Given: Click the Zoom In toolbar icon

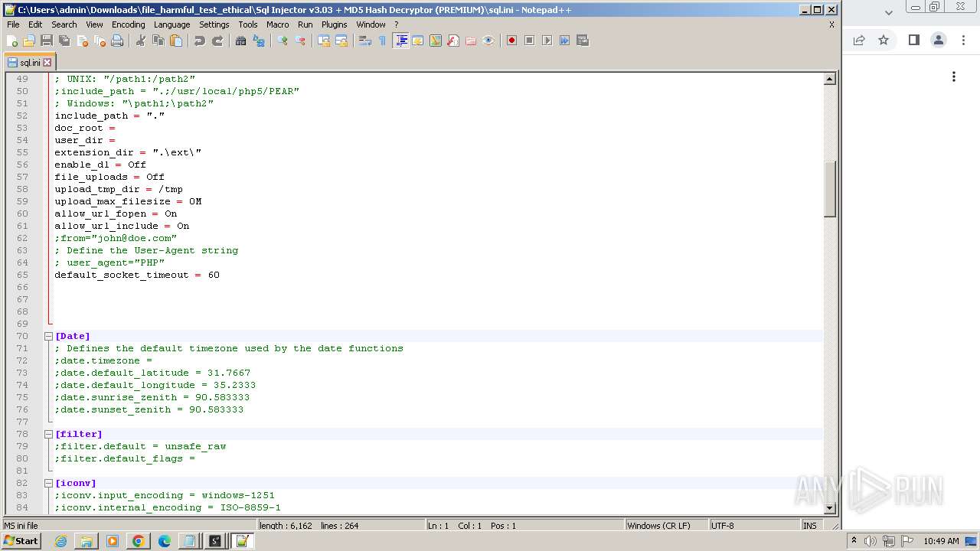Looking at the screenshot, I should [283, 41].
